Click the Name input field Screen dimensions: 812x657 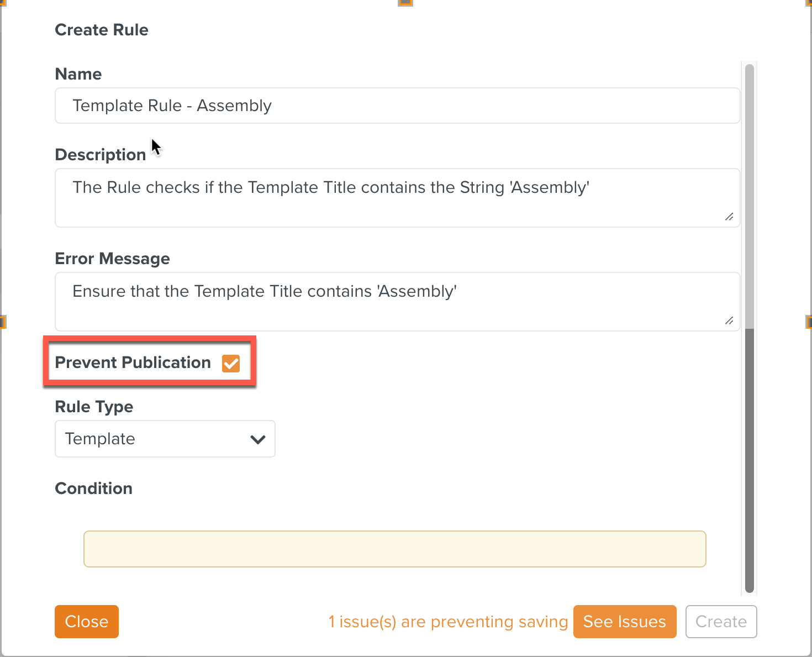point(397,106)
